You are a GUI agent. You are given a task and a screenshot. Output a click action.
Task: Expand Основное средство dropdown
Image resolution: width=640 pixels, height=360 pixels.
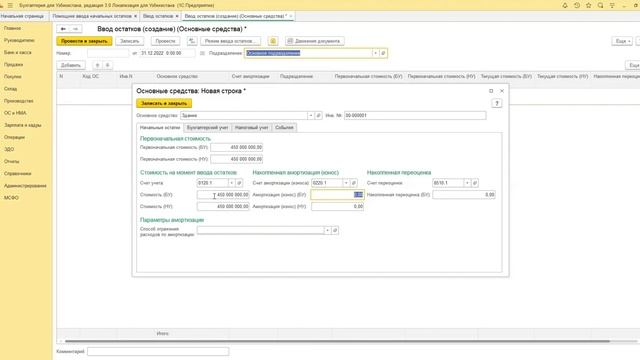311,116
